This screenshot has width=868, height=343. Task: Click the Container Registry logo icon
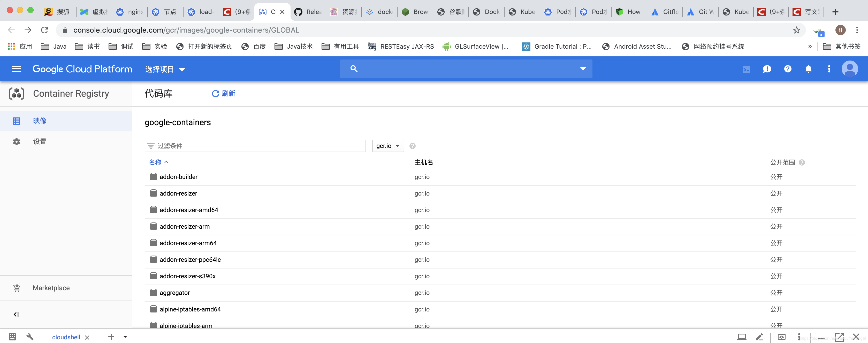17,94
